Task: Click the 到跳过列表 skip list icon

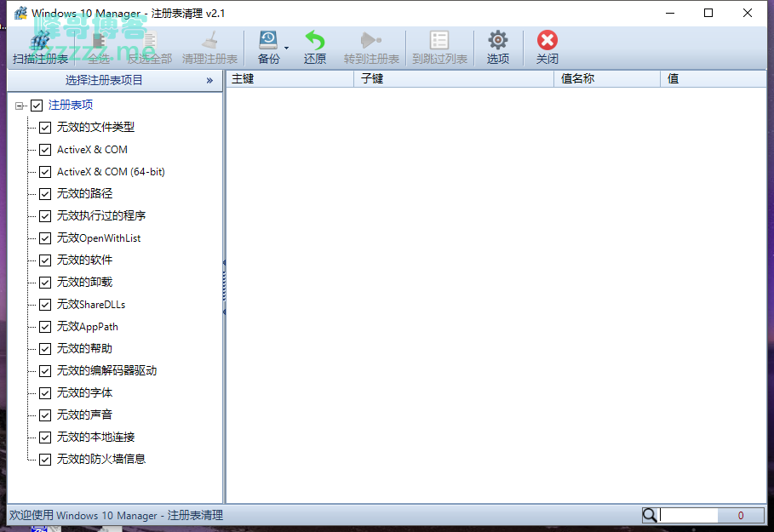Action: [x=439, y=40]
